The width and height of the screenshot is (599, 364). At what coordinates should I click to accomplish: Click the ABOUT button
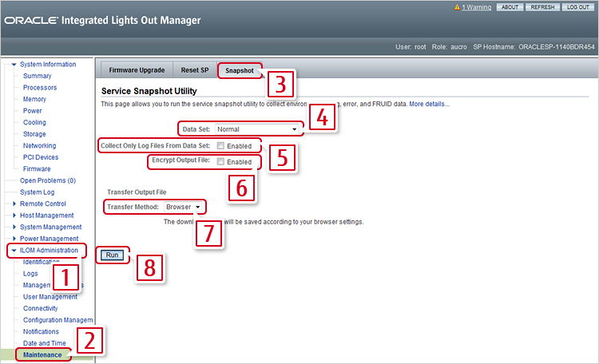(x=510, y=7)
